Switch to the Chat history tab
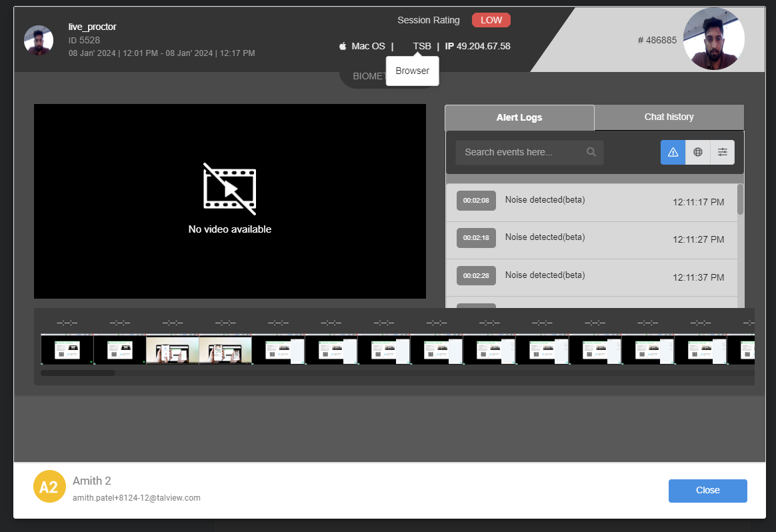Viewport: 776px width, 532px height. click(669, 117)
